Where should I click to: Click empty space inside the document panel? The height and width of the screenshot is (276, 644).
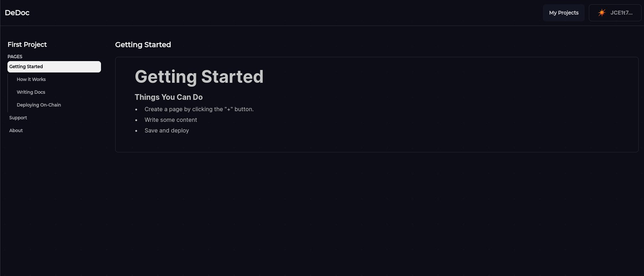tap(427, 114)
